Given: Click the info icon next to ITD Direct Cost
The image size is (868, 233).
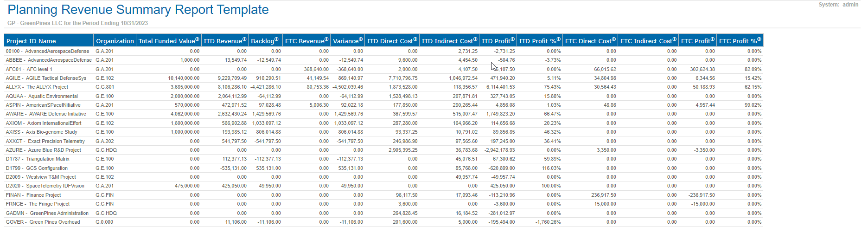Looking at the screenshot, I should pos(415,39).
